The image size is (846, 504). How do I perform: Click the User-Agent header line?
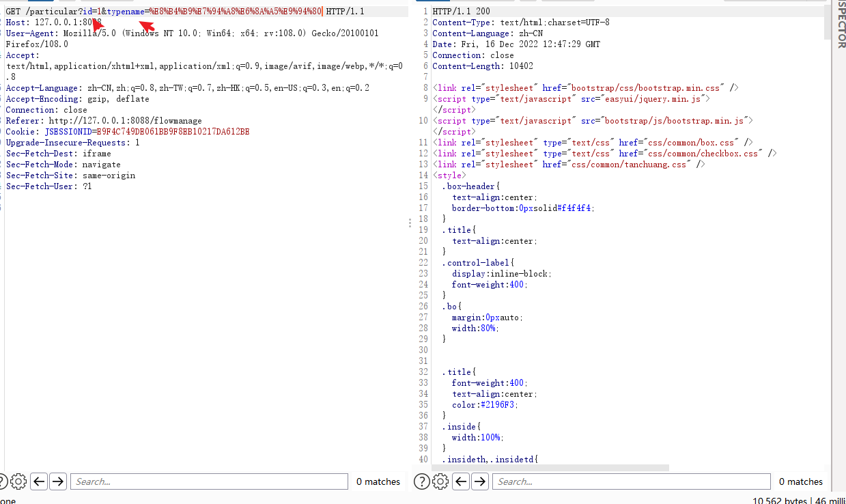pyautogui.click(x=193, y=39)
